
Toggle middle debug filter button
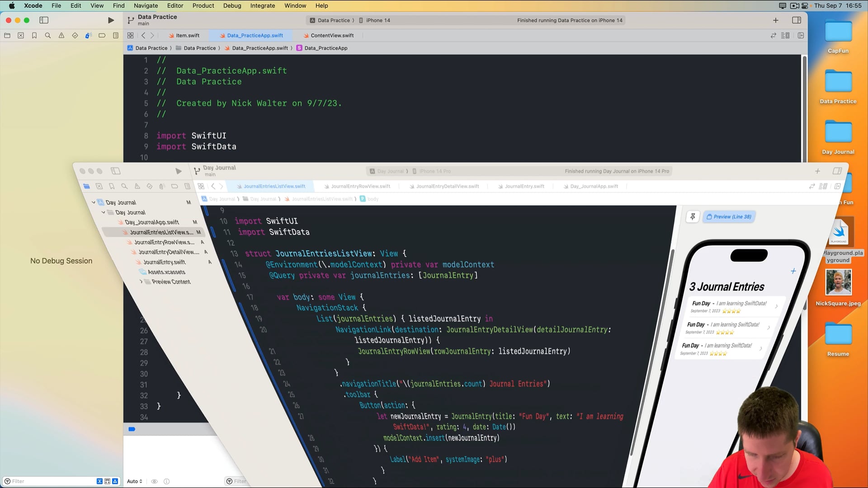coord(107,481)
